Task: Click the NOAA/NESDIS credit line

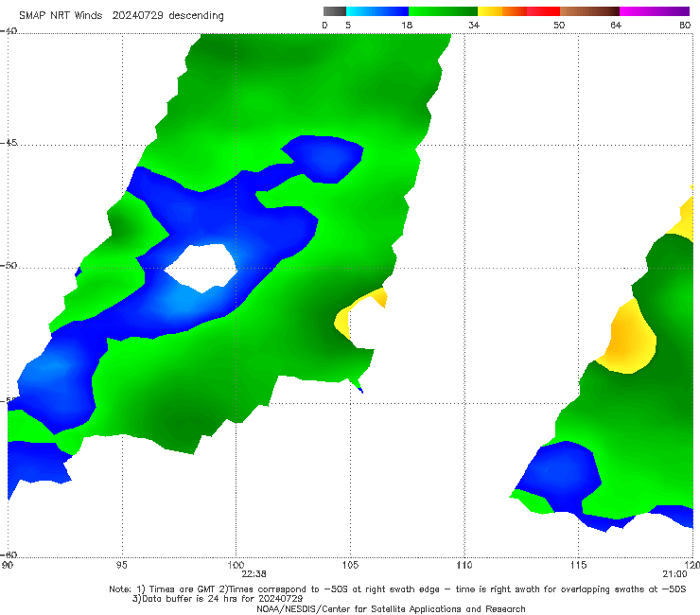Action: 391,608
